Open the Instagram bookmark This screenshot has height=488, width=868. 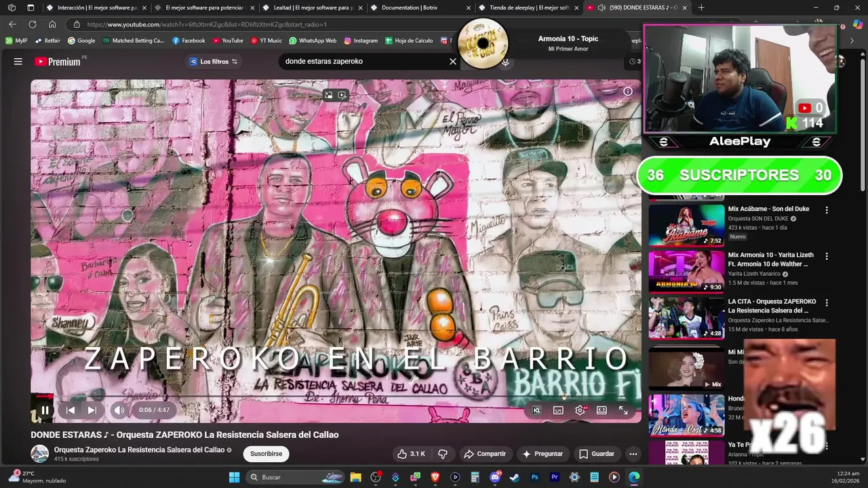(361, 41)
